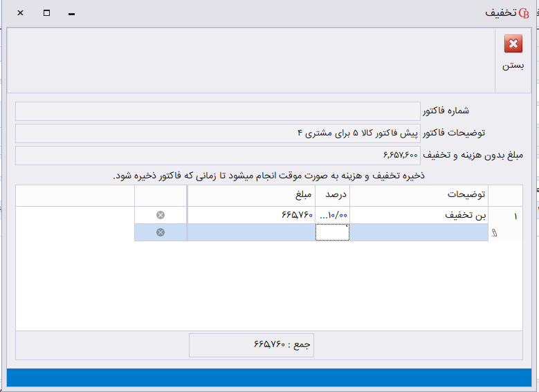Remove the بن تخفیف row with its delete icon

click(161, 215)
